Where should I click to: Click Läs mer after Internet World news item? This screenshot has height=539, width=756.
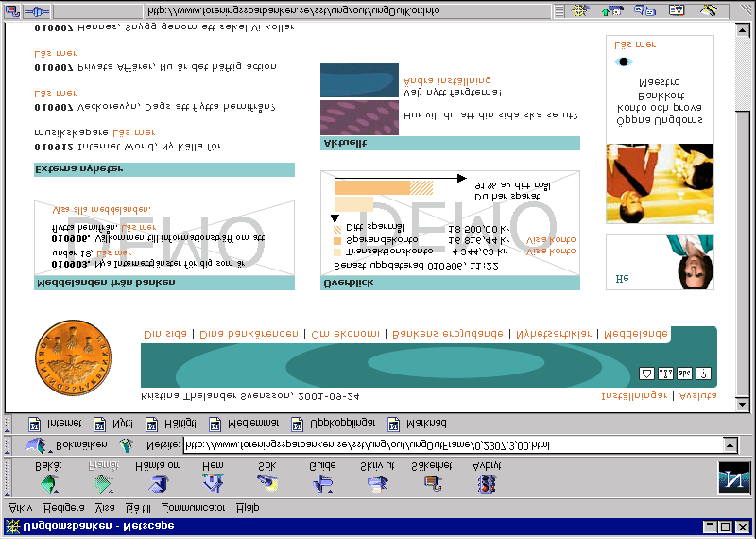click(133, 132)
